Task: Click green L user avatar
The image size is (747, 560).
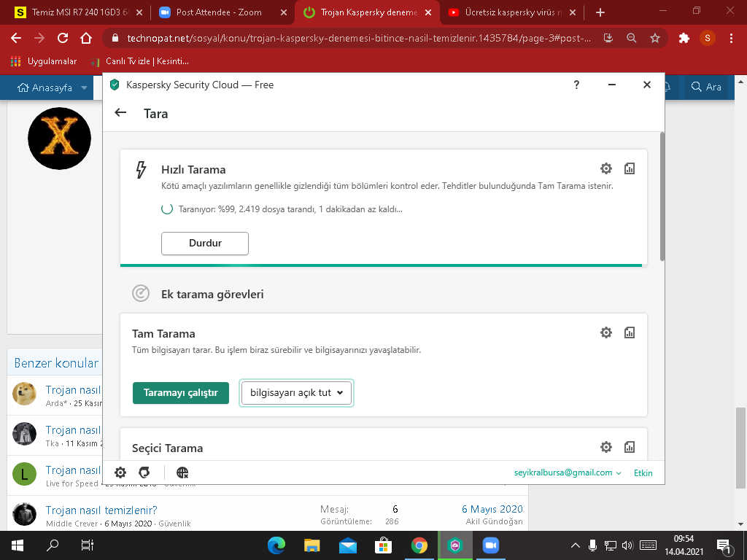Action: tap(24, 474)
